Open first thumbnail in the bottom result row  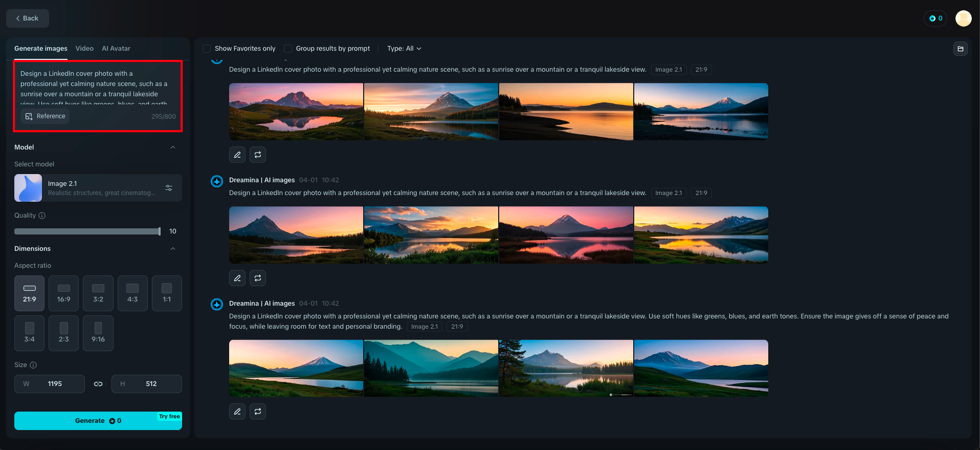296,369
